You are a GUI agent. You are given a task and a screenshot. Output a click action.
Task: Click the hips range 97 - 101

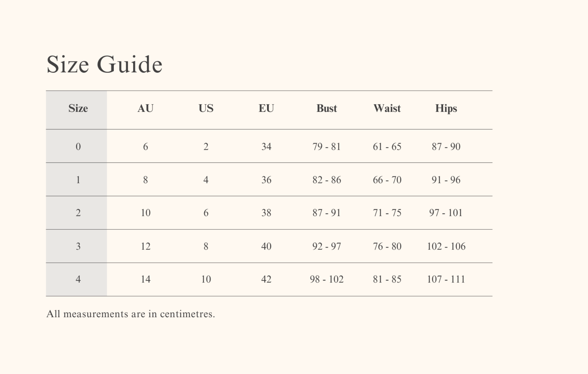point(446,213)
